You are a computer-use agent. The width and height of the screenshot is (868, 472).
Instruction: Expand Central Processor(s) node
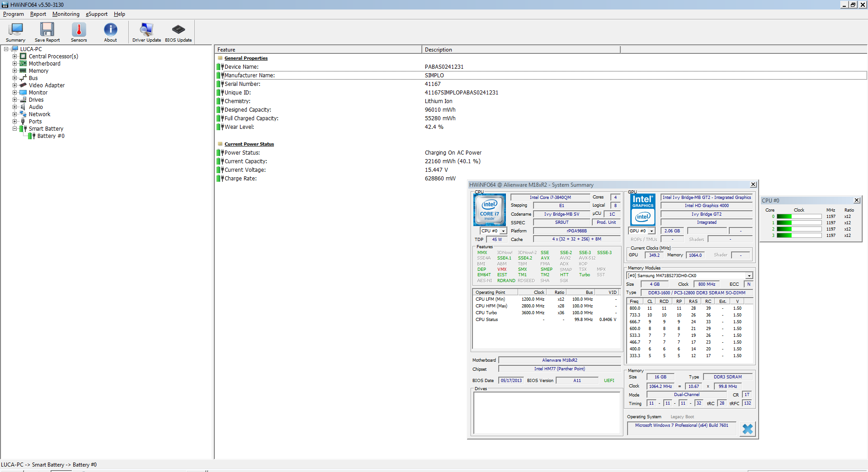click(14, 57)
